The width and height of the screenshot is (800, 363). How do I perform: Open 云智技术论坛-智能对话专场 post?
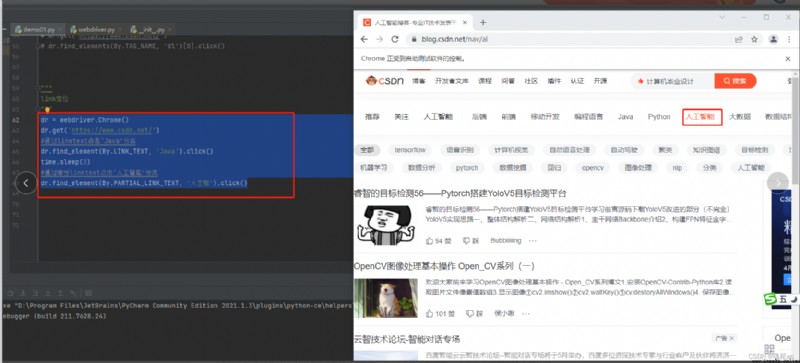point(407,340)
